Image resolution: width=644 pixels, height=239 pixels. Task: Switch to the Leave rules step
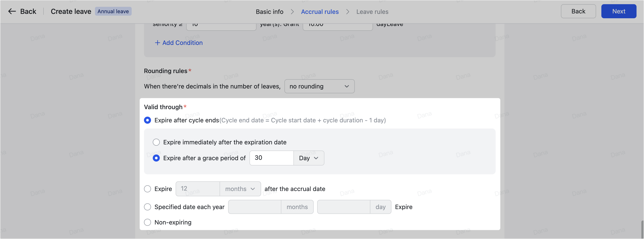pyautogui.click(x=372, y=11)
